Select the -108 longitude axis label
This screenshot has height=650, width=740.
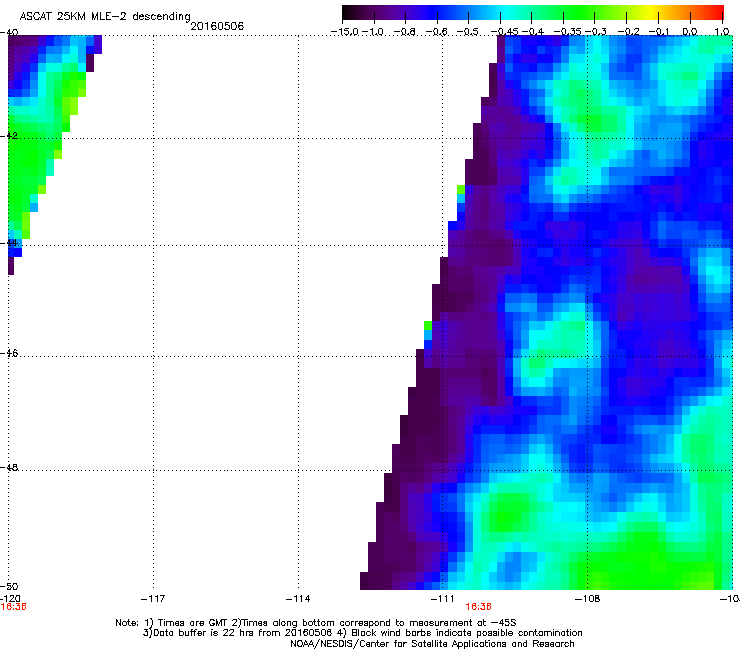(588, 599)
